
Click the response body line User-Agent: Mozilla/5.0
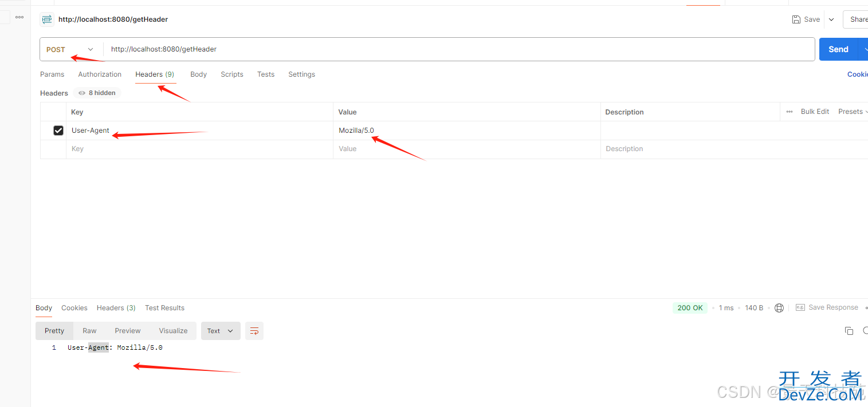115,347
